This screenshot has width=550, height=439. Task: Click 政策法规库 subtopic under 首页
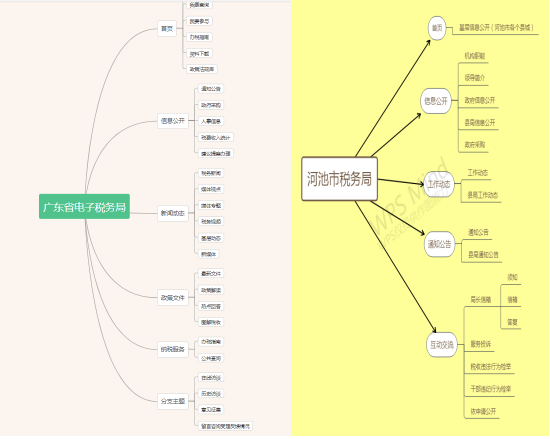(202, 69)
